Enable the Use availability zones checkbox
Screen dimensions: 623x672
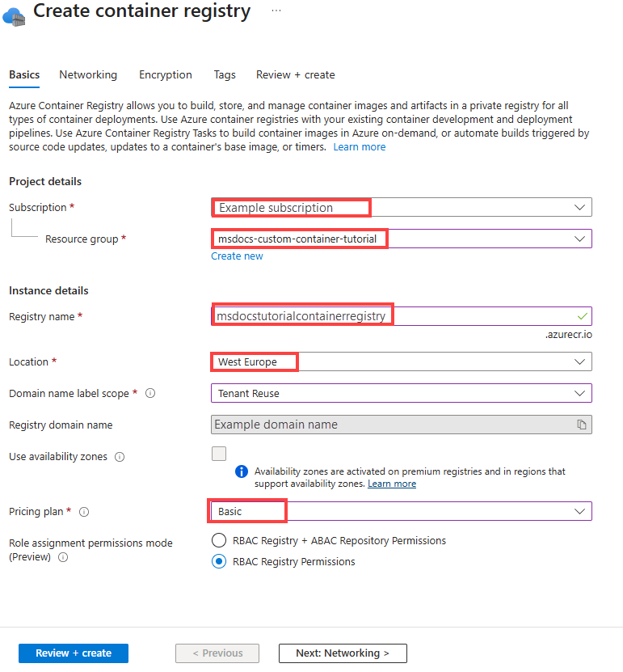pos(219,454)
